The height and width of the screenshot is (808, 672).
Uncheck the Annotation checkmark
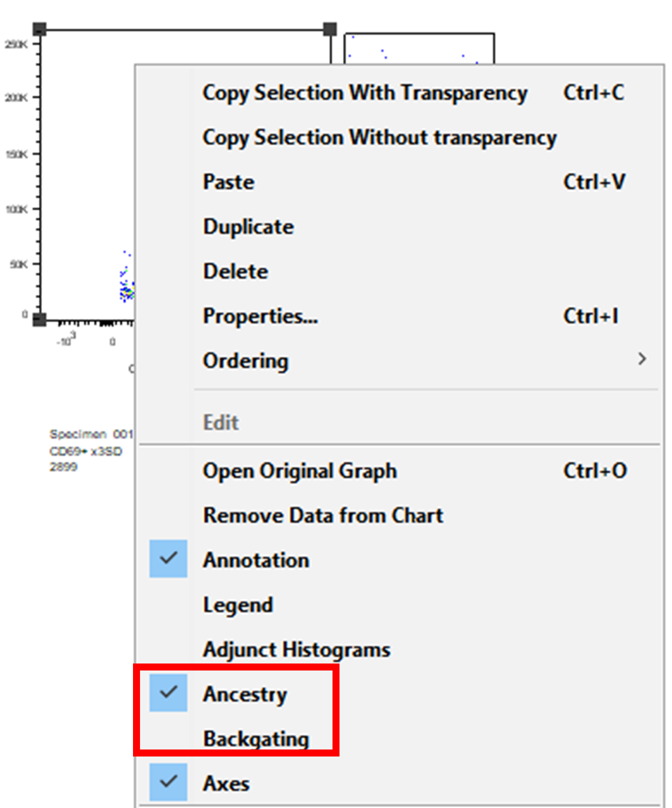coord(168,558)
